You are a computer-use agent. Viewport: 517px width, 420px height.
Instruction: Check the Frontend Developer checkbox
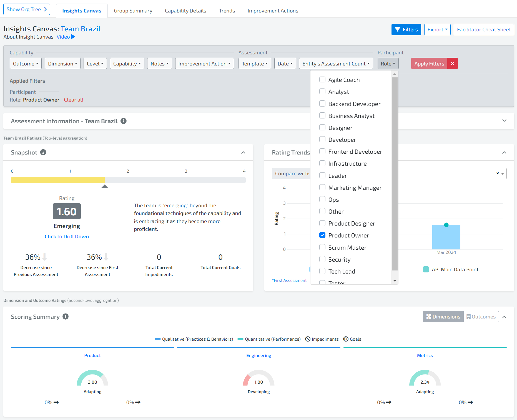(322, 151)
